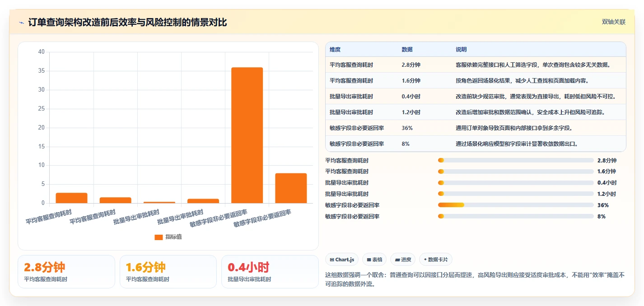Viewport: 644px width, 306px height.
Task: Click the progress bar beside 2.8分钟
Action: [x=516, y=160]
